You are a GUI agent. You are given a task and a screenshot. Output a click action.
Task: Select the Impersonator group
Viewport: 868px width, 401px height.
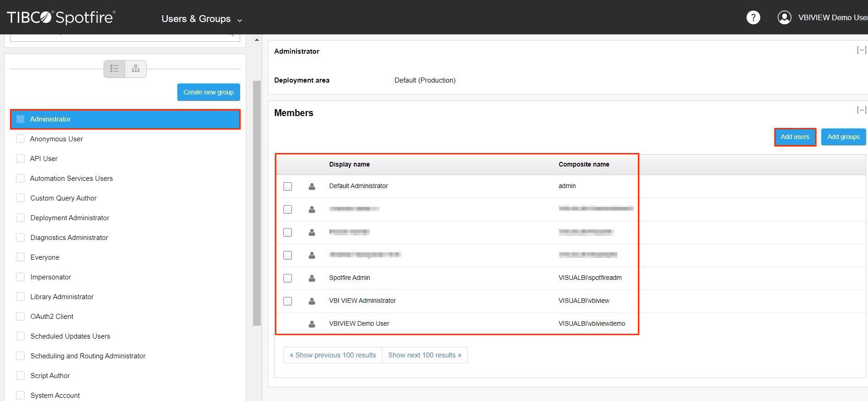(50, 277)
